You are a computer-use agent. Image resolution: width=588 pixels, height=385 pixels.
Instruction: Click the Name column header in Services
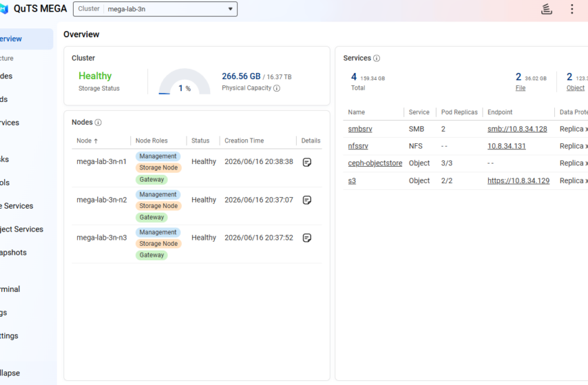pyautogui.click(x=356, y=112)
